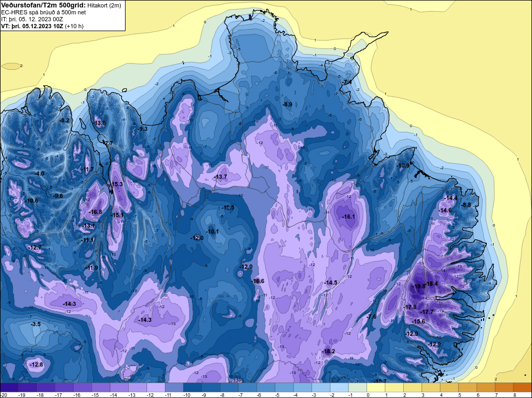
Task: Click the -13.7 temperature value
Action: 221,177
